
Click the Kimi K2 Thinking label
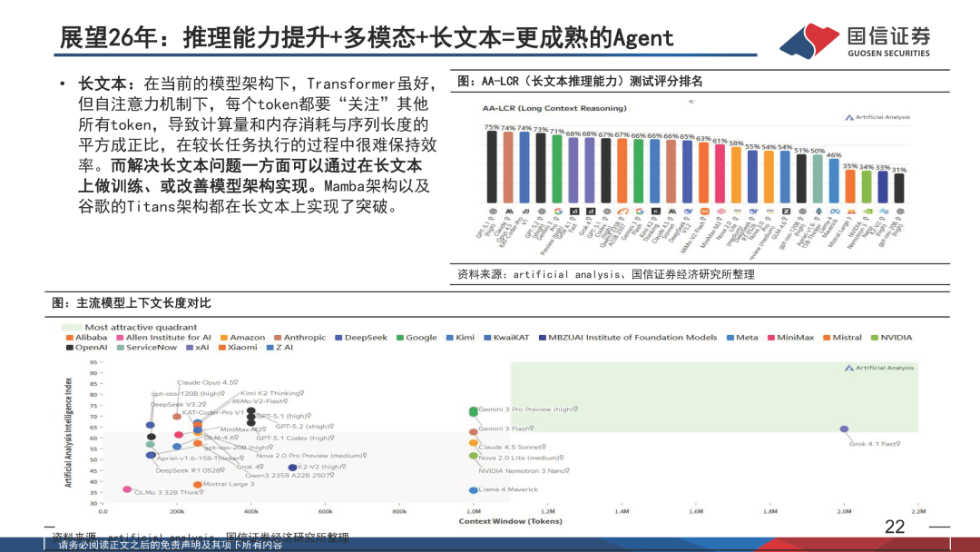click(272, 393)
